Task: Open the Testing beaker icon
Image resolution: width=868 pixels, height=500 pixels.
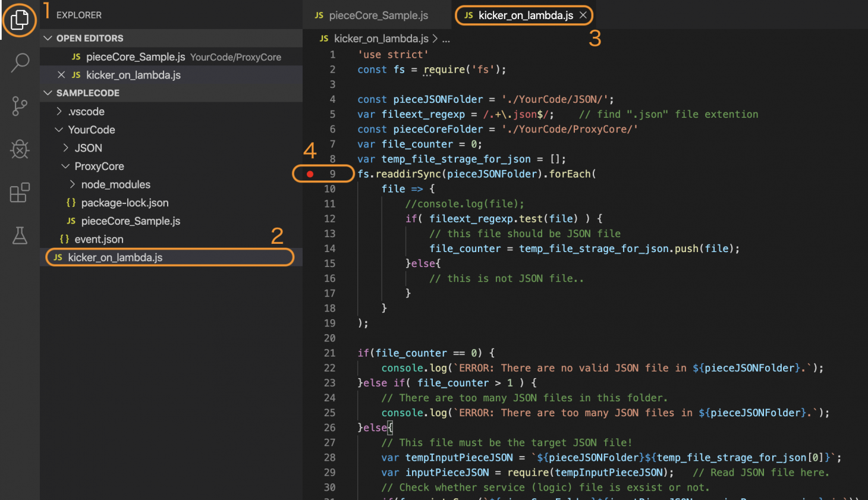Action: 20,235
